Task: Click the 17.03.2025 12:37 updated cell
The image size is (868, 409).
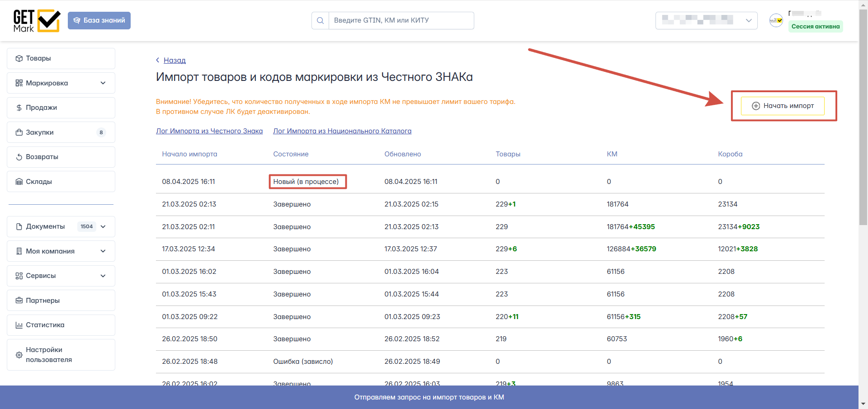Action: coord(411,249)
